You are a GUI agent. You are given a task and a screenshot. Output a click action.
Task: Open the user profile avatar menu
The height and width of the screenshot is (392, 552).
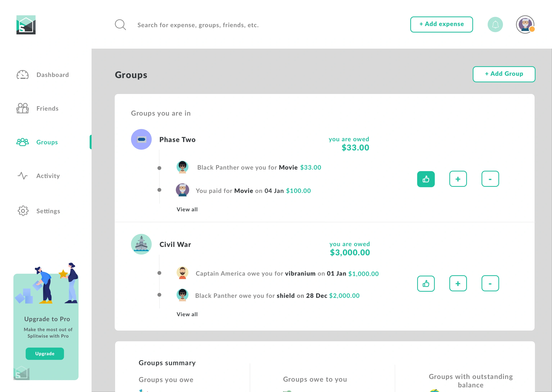(525, 25)
